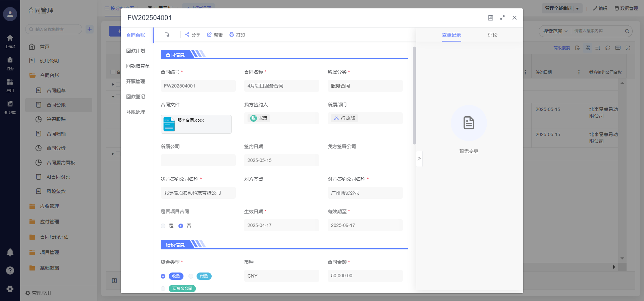Open the 管理全部合同 dropdown arrow
The width and height of the screenshot is (644, 301).
click(578, 8)
